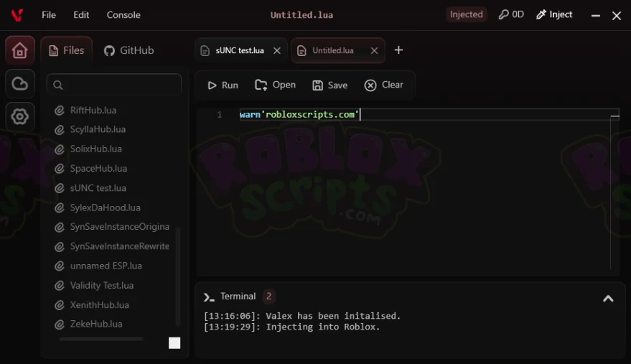Click the Valex logo icon

coord(17,15)
